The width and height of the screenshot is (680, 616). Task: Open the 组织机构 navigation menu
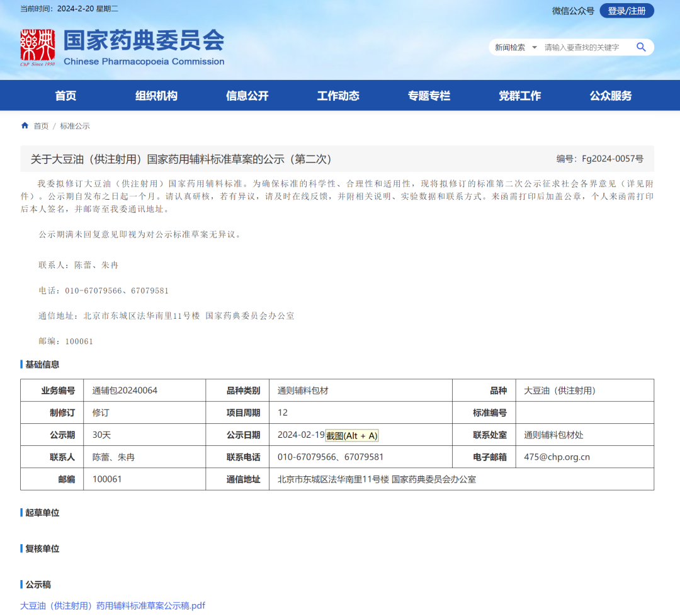tap(156, 96)
